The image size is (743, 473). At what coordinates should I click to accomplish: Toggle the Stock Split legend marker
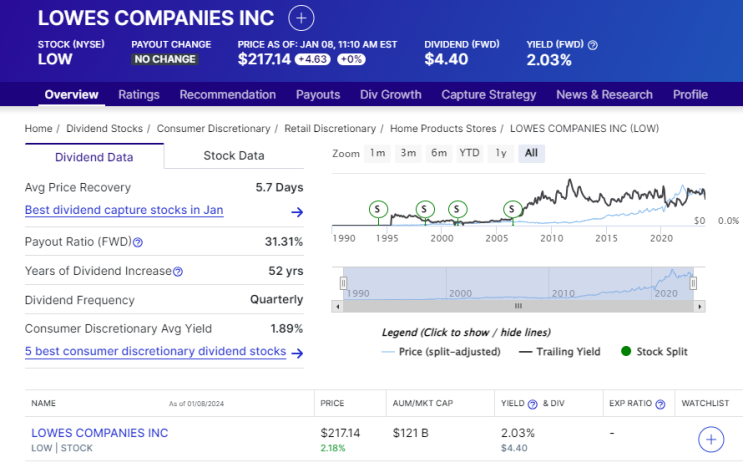pyautogui.click(x=654, y=351)
